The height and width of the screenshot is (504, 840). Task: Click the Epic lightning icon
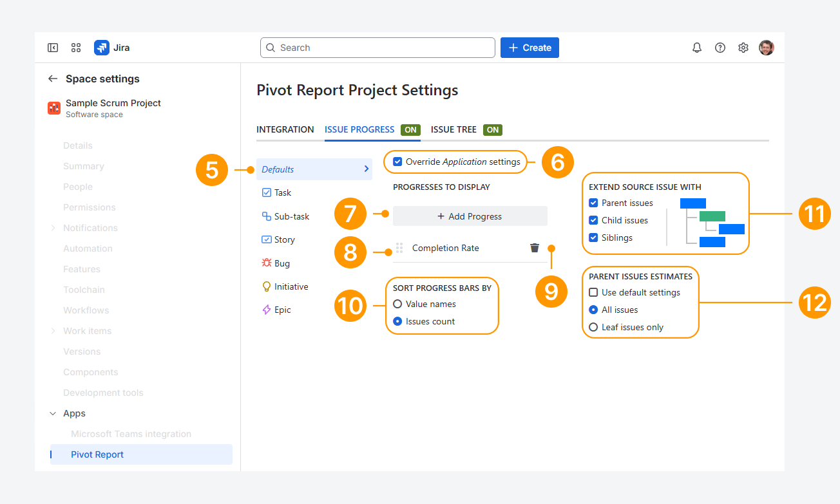(x=267, y=310)
